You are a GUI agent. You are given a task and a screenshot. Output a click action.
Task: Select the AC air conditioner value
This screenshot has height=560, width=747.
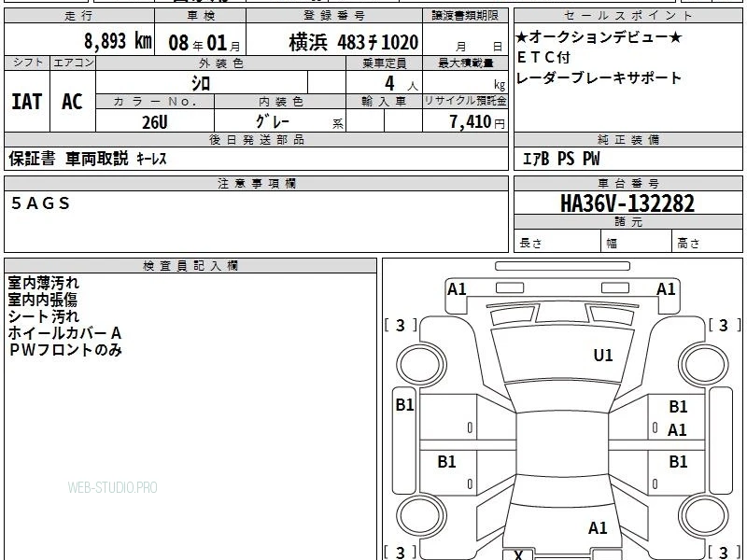pos(72,102)
